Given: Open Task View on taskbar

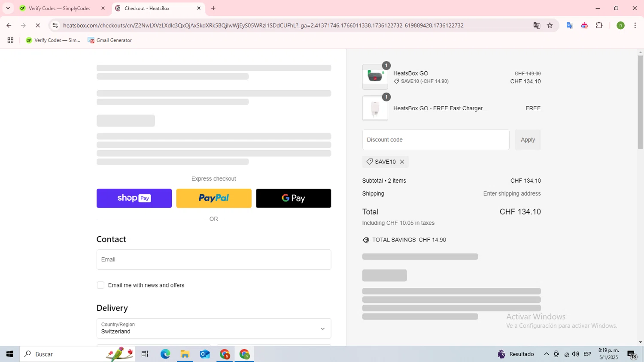Looking at the screenshot, I should coord(145,354).
